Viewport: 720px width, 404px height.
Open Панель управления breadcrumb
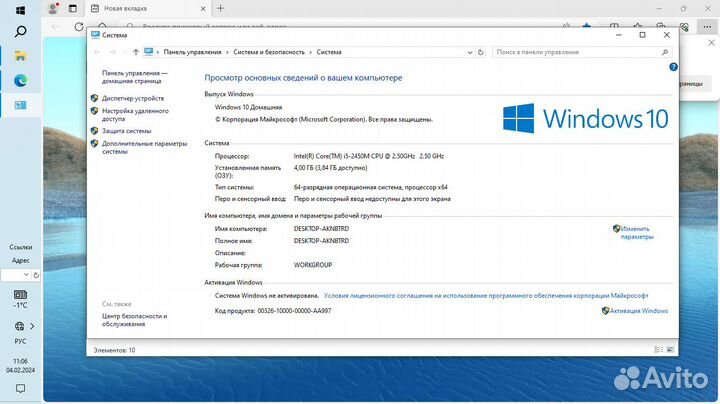tap(192, 52)
